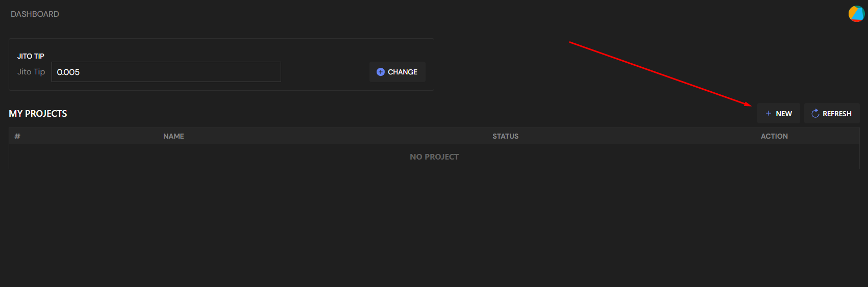The height and width of the screenshot is (287, 868).
Task: Click the 0.005 value text
Action: click(x=68, y=72)
